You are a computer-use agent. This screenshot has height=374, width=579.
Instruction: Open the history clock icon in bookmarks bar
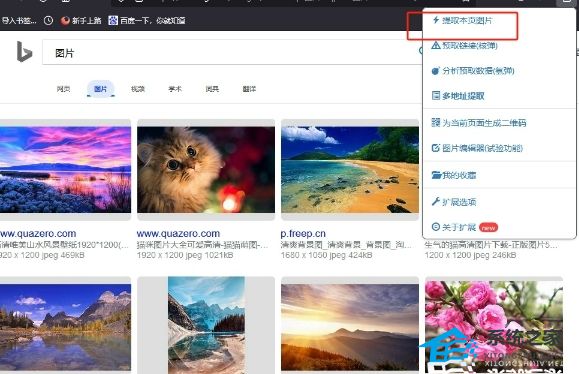coord(48,20)
